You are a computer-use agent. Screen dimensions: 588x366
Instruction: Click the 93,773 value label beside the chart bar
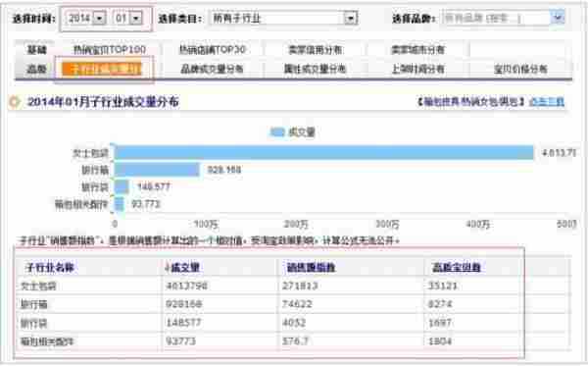(145, 204)
